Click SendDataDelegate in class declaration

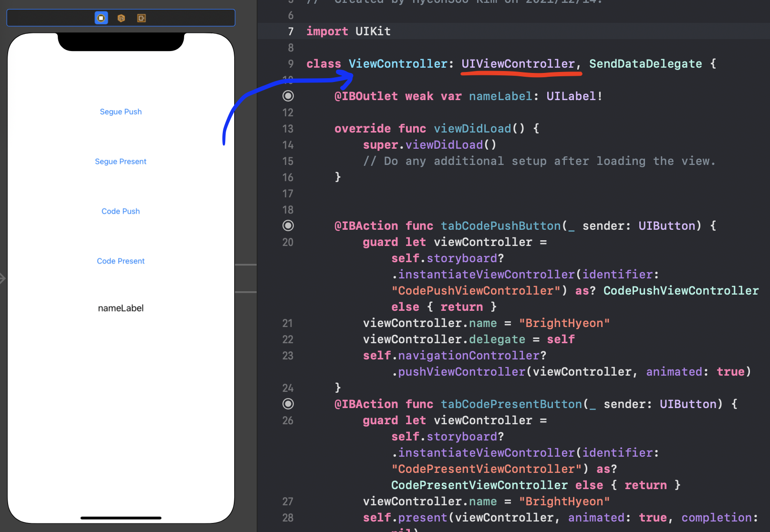point(645,63)
